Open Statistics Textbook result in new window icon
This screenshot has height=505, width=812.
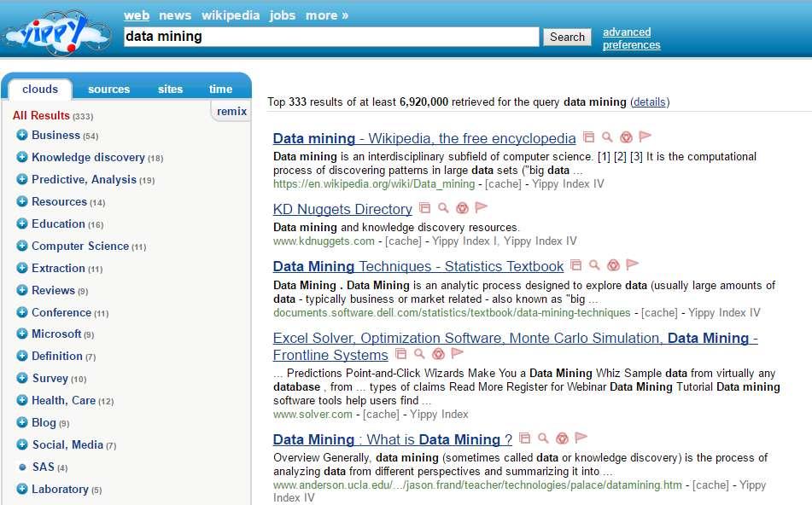[575, 265]
